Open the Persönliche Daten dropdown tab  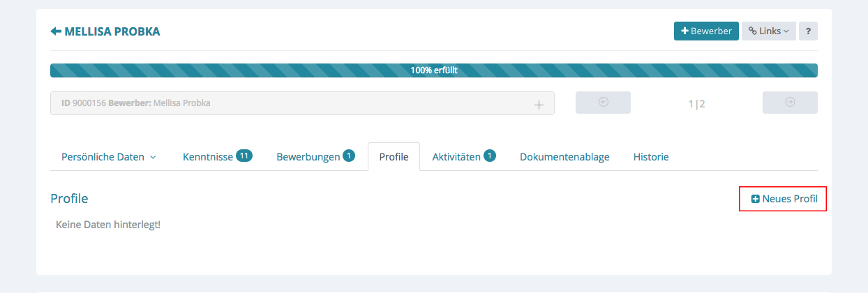[x=108, y=157]
